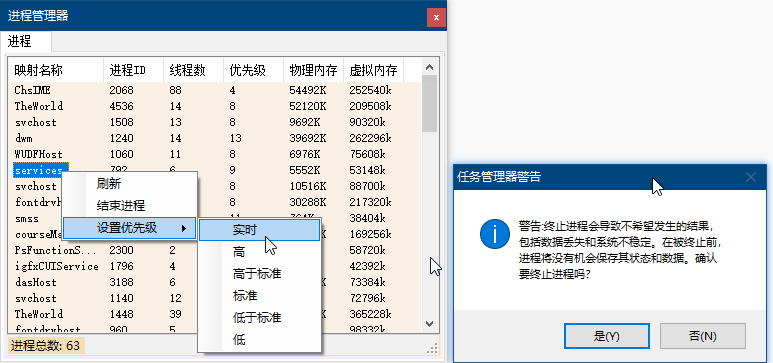Expand the 设置优先级 submenu
Screen dimensions: 773x363
click(x=130, y=227)
